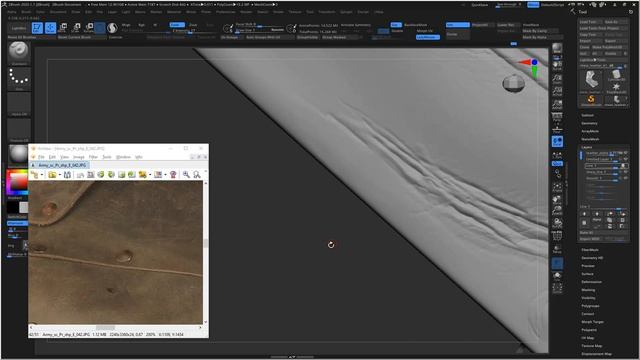Expand the Subtool subpalette

pyautogui.click(x=587, y=116)
